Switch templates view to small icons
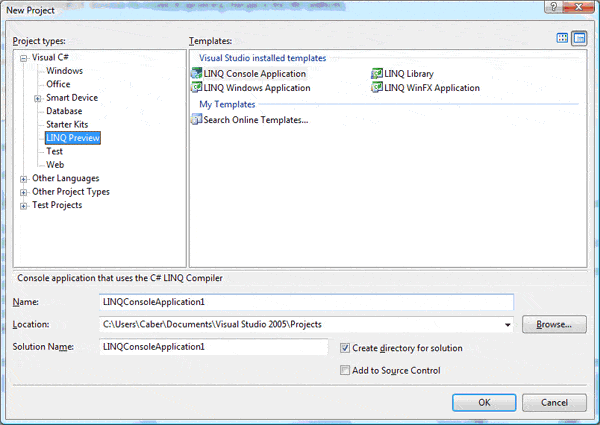Viewport: 600px width, 425px height. (x=578, y=38)
